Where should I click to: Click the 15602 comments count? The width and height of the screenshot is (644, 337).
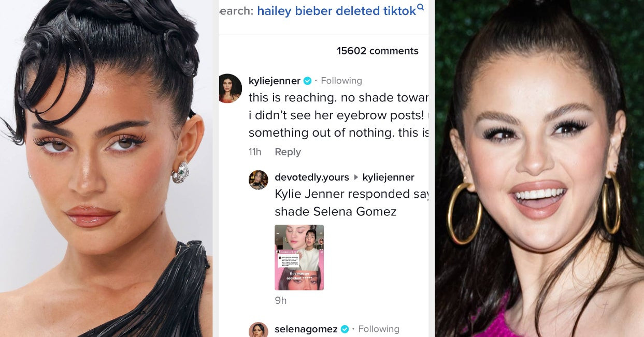378,51
